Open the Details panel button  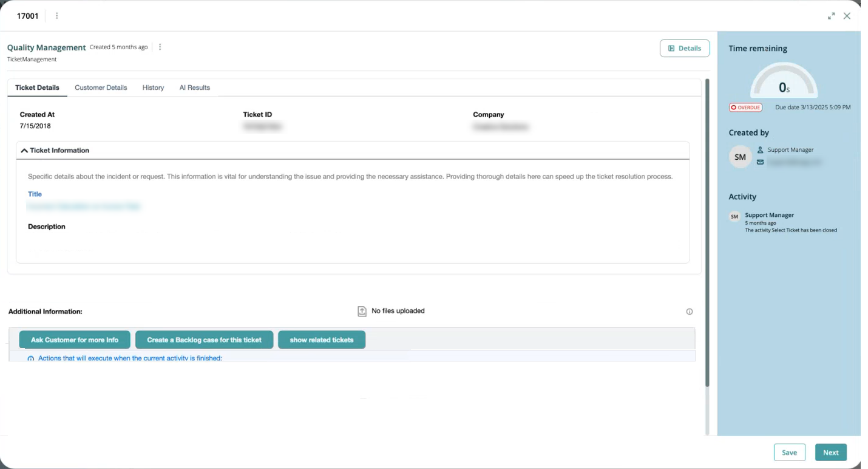point(684,49)
